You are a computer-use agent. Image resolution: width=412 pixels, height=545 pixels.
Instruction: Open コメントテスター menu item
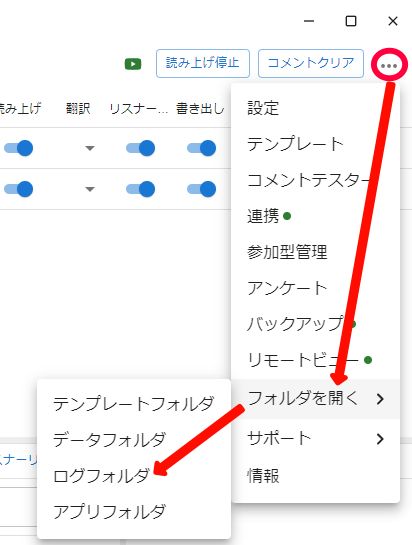315,180
